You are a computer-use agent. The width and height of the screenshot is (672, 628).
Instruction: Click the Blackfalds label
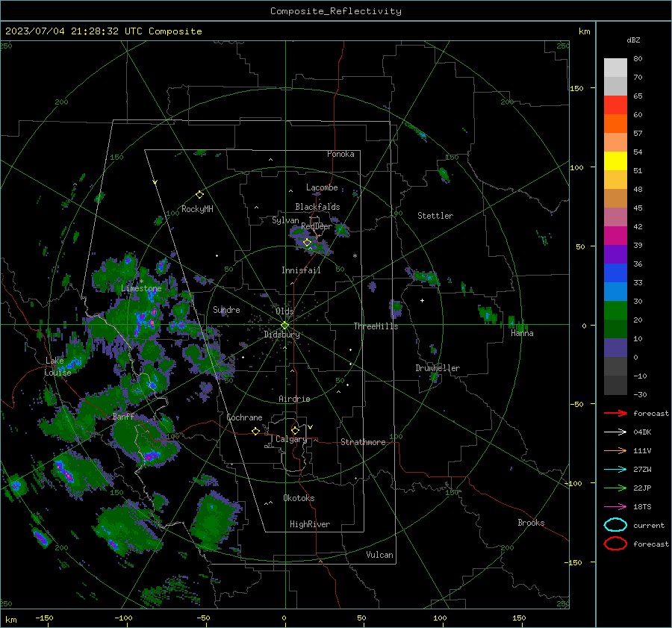click(x=317, y=207)
